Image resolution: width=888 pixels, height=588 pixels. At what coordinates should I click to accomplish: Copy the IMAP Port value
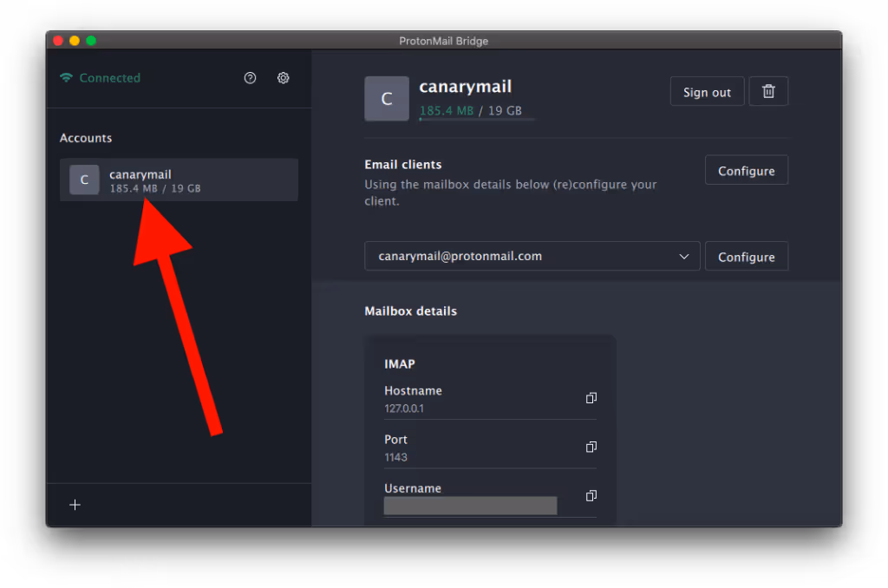click(x=591, y=447)
